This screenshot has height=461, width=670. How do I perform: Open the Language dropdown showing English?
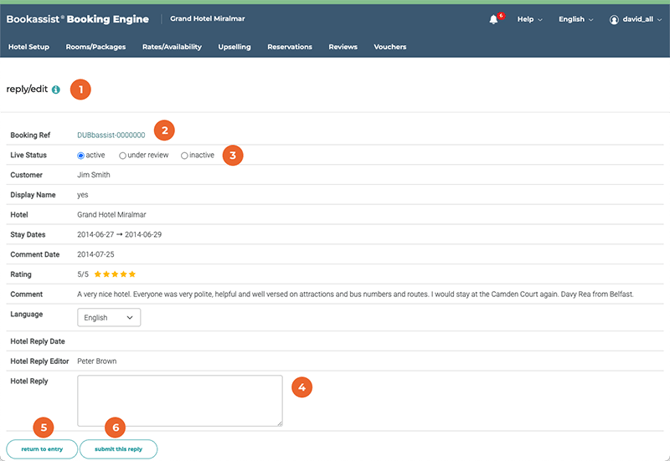click(109, 317)
